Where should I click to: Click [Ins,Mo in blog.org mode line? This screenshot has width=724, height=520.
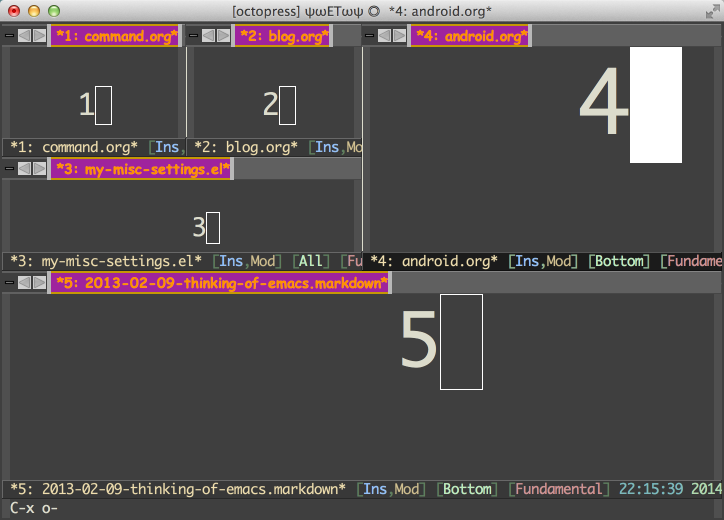(x=335, y=147)
